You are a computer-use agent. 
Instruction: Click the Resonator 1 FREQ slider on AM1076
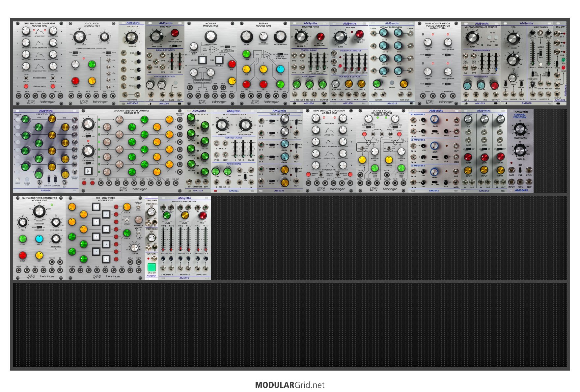click(164, 239)
